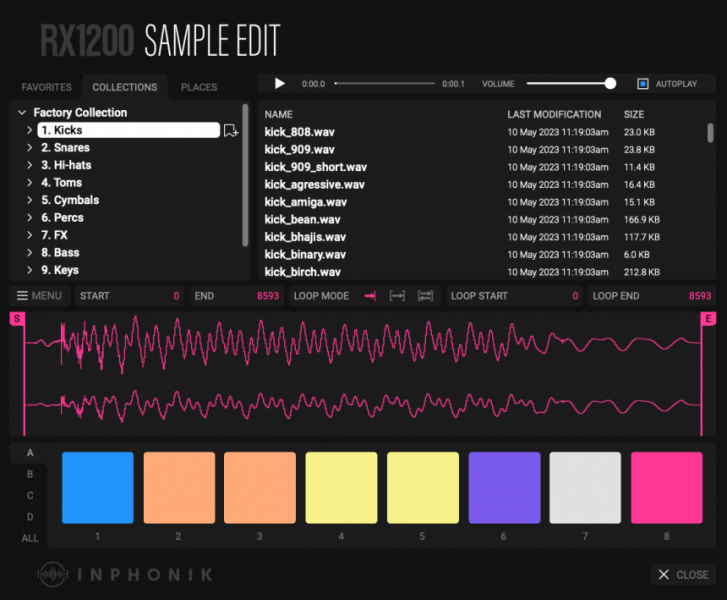Select pink pad 8

(x=667, y=488)
